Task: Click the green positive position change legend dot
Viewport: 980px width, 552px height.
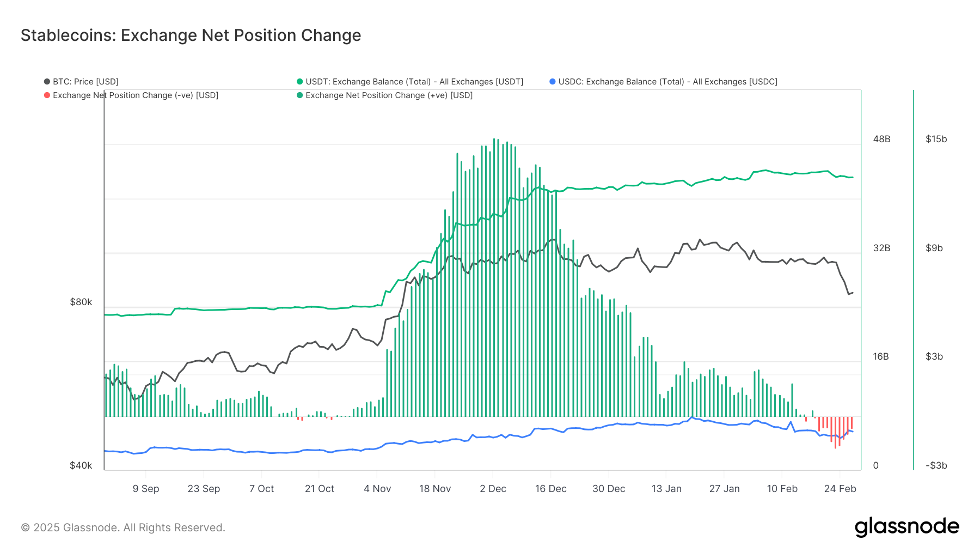Action: tap(299, 95)
